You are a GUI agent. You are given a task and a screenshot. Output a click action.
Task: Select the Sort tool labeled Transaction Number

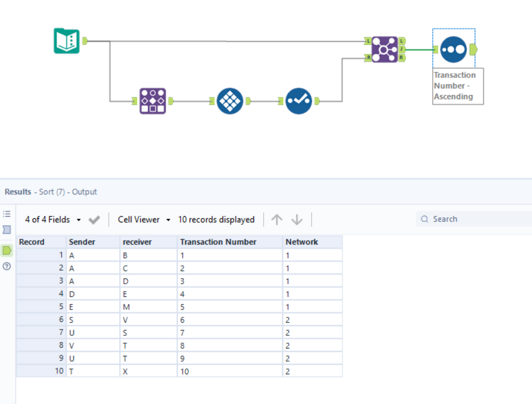(453, 49)
